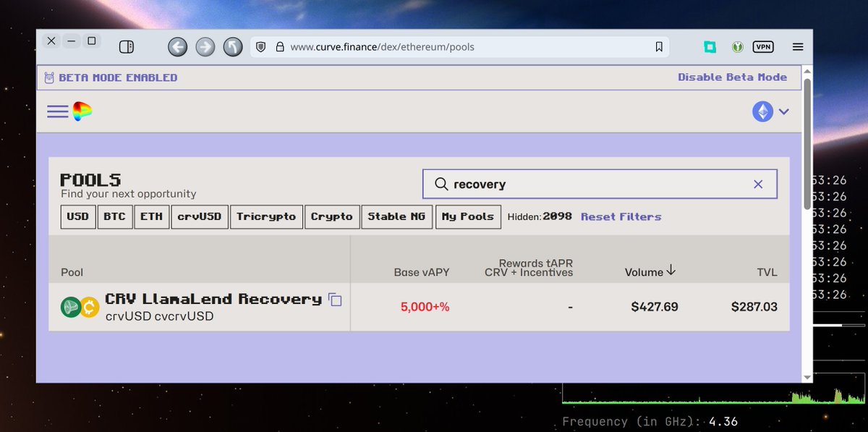Toggle the USD pool filter
The image size is (868, 432).
point(78,216)
